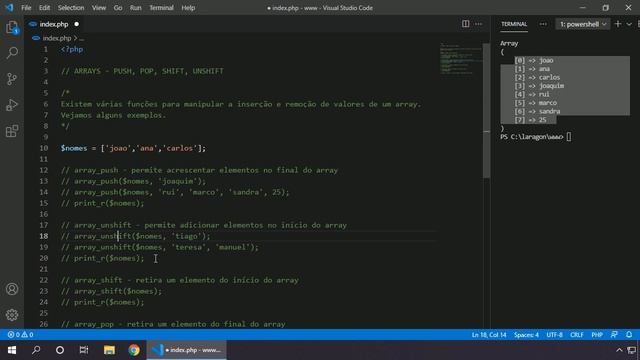
Task: Click terminal output '[3] => joaquim'
Action: point(539,86)
